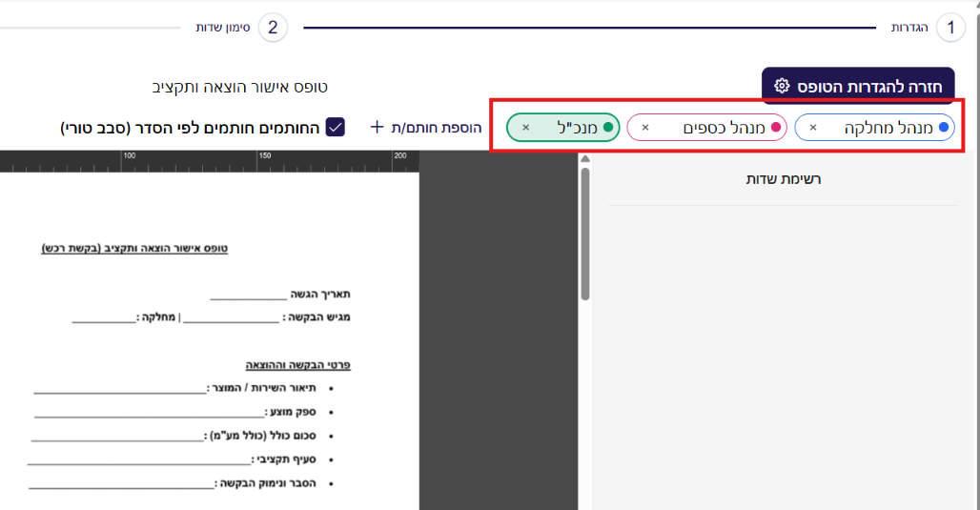This screenshot has height=510, width=980.
Task: Click the הגדרות step label
Action: 909,28
